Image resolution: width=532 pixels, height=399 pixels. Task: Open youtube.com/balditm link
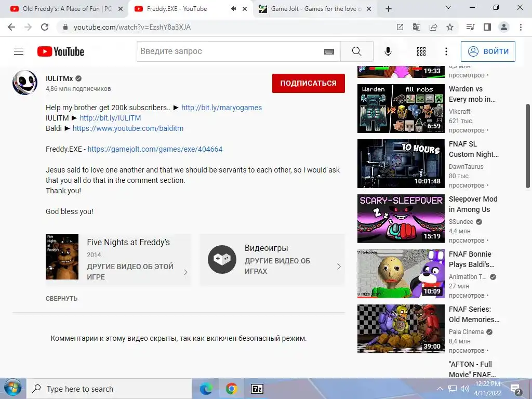point(128,128)
